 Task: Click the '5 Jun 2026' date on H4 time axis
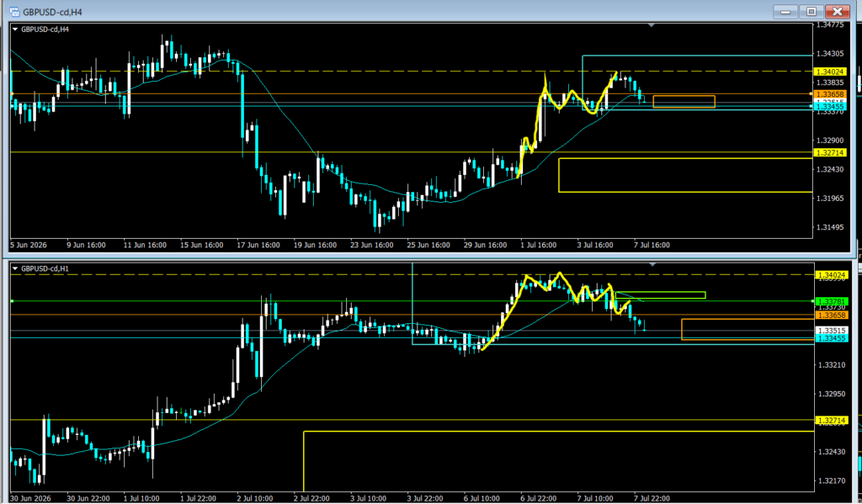point(27,245)
